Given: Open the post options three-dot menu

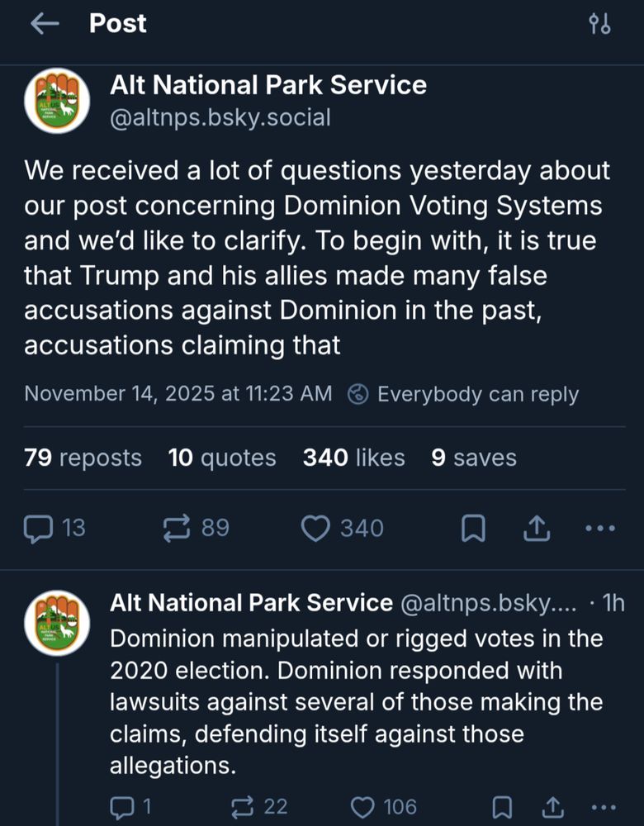Looking at the screenshot, I should tap(599, 528).
